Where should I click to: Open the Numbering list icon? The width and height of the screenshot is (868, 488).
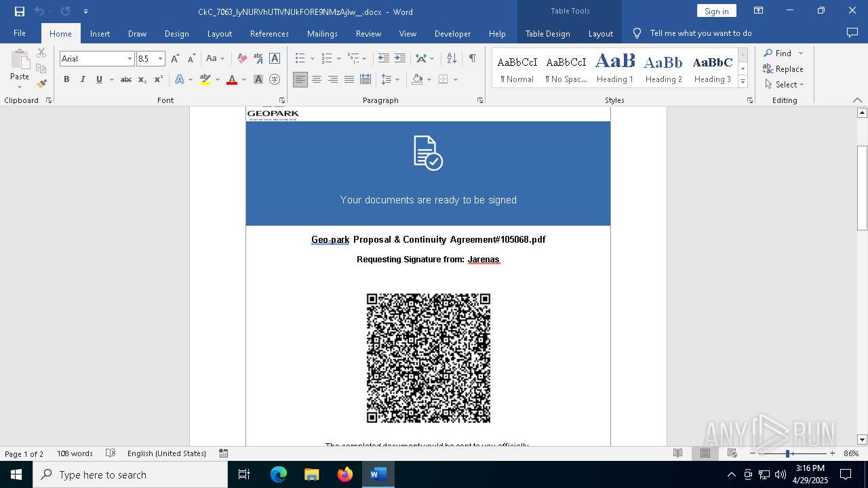click(x=327, y=58)
